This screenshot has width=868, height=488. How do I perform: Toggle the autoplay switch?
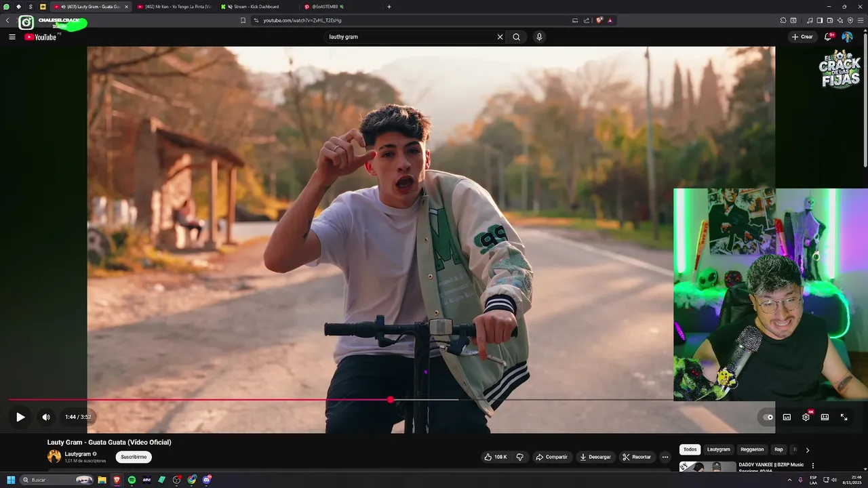tap(768, 417)
